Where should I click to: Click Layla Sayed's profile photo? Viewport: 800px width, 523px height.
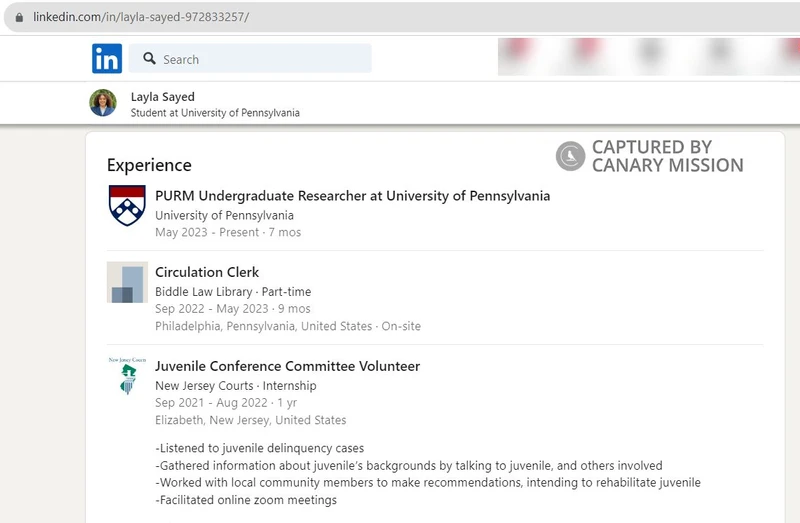coord(103,103)
